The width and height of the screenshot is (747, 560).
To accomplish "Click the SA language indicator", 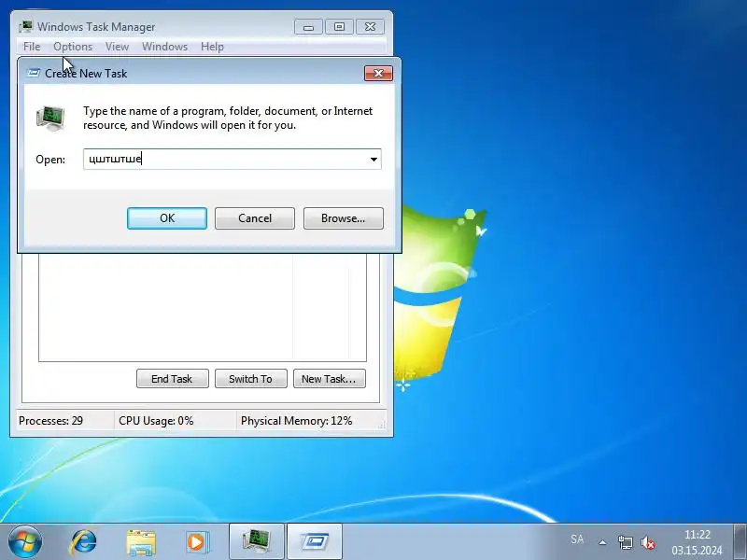I will coord(577,539).
